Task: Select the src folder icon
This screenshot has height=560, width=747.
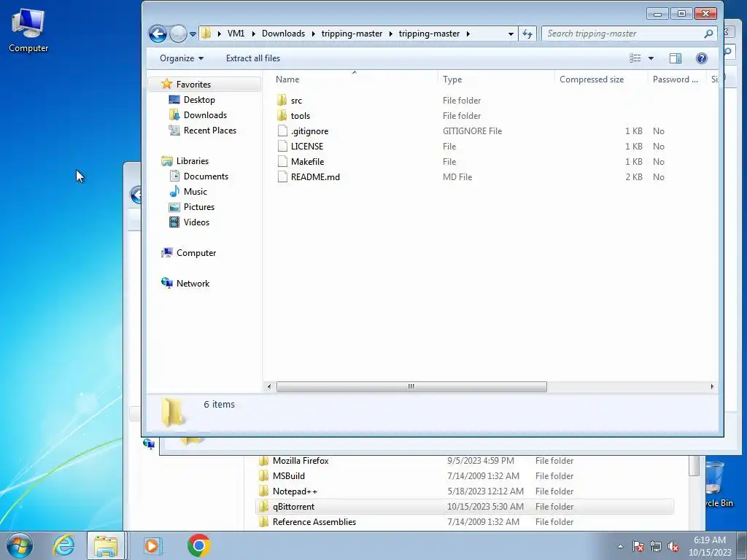Action: pos(282,100)
